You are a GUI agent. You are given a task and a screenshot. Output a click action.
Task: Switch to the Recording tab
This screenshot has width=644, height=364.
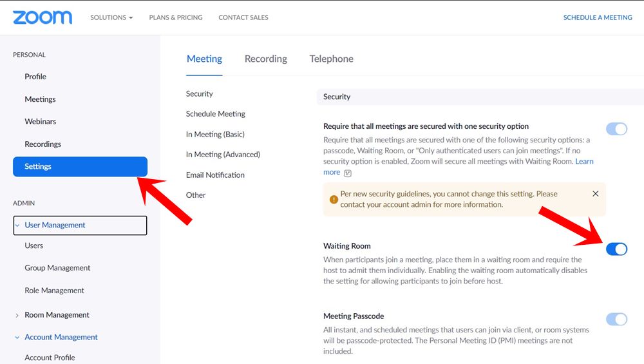pos(266,59)
